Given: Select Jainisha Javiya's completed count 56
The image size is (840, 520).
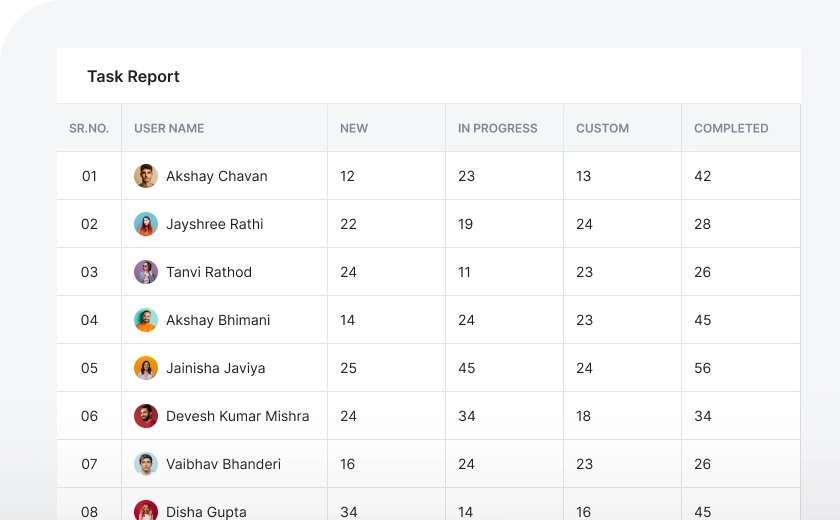Looking at the screenshot, I should [x=703, y=368].
